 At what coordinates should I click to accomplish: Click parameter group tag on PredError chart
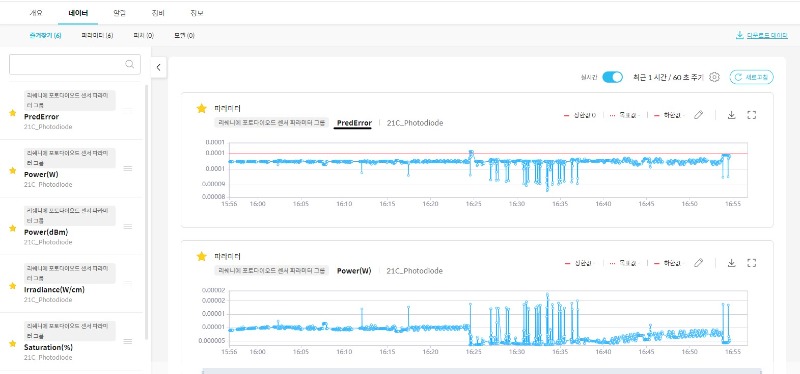pos(271,123)
